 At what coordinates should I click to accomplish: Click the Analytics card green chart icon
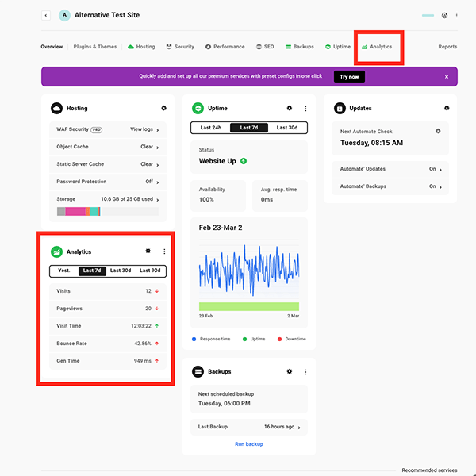pos(56,251)
